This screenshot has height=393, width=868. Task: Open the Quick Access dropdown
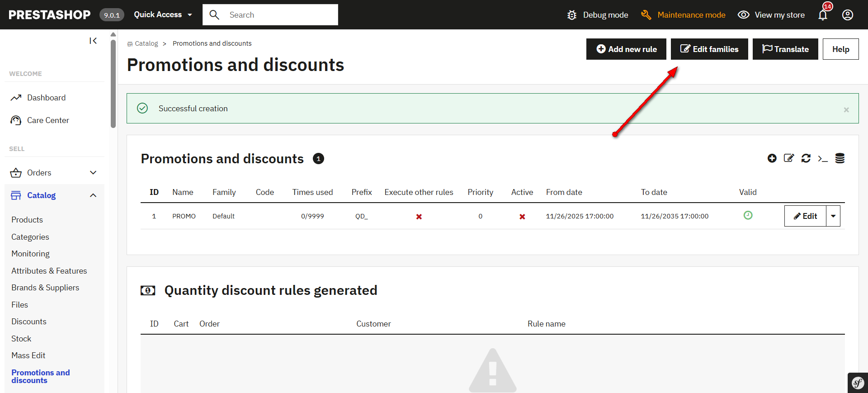click(x=163, y=15)
